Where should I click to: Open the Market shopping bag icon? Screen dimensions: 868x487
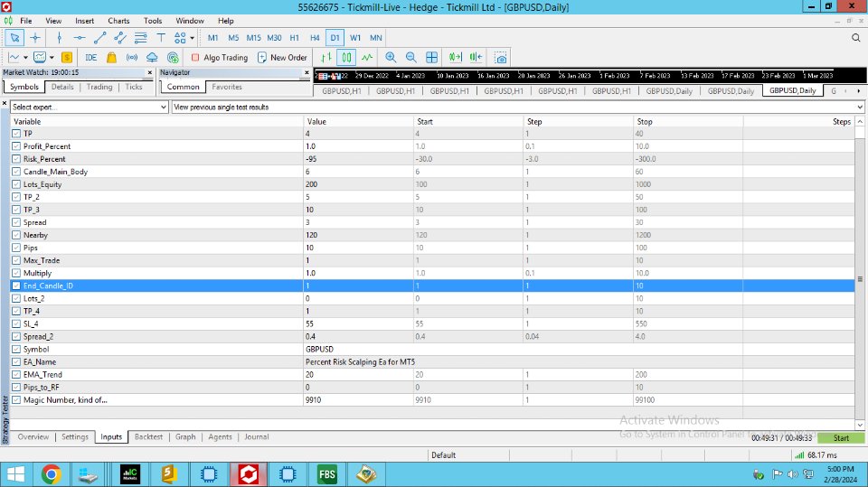coord(111,58)
